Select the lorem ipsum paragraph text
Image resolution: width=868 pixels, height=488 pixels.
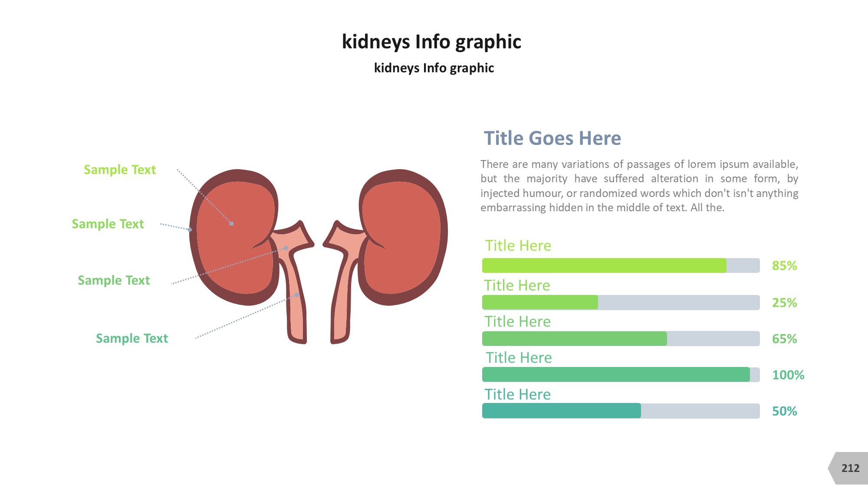639,186
